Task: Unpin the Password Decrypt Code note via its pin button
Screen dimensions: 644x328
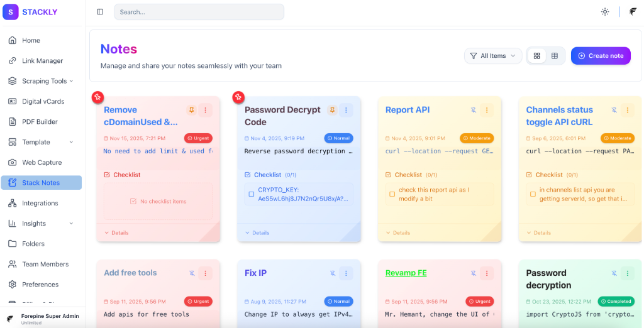Action: 332,110
